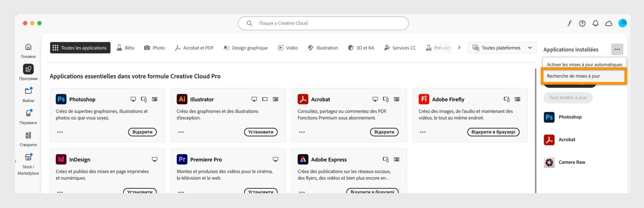644x208 pixels.
Task: Click Photoshop icon in installed applications list
Action: tap(549, 117)
